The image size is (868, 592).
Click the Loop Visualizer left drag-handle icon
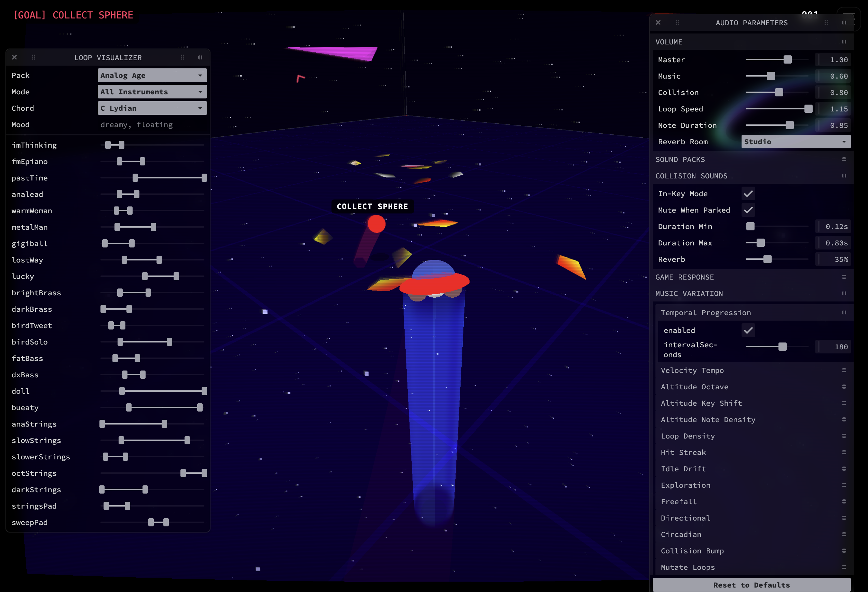click(x=33, y=57)
